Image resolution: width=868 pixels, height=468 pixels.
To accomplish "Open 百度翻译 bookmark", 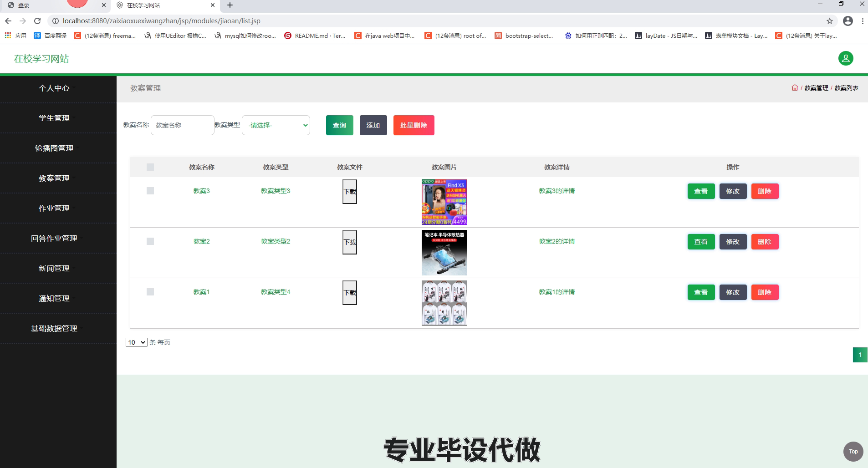I will pos(50,36).
